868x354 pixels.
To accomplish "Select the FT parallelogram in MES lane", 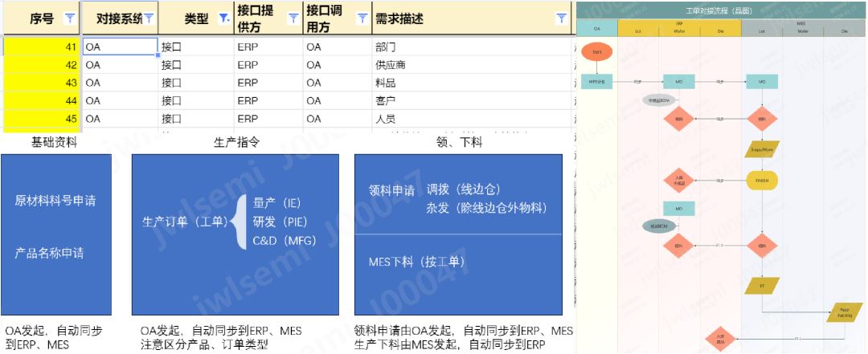I will click(761, 284).
